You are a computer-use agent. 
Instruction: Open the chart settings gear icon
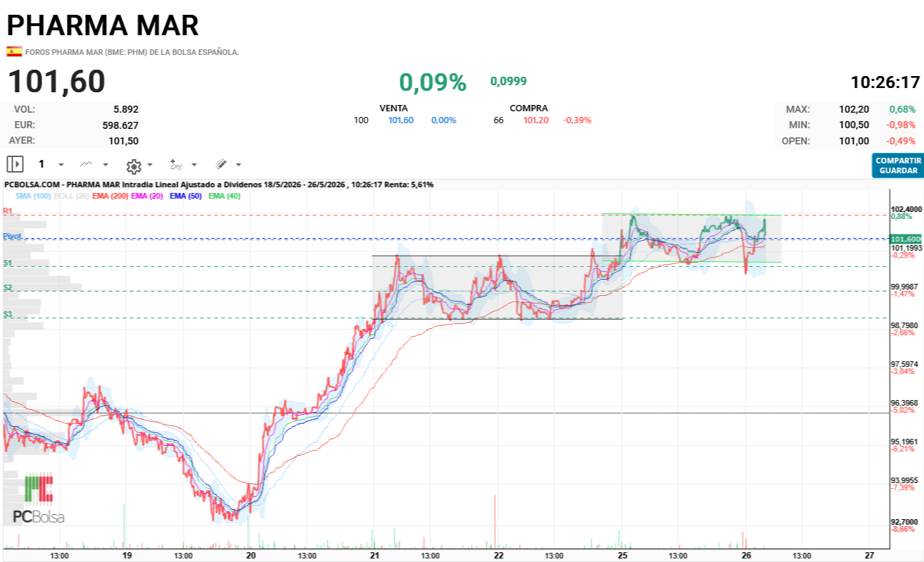[x=134, y=166]
